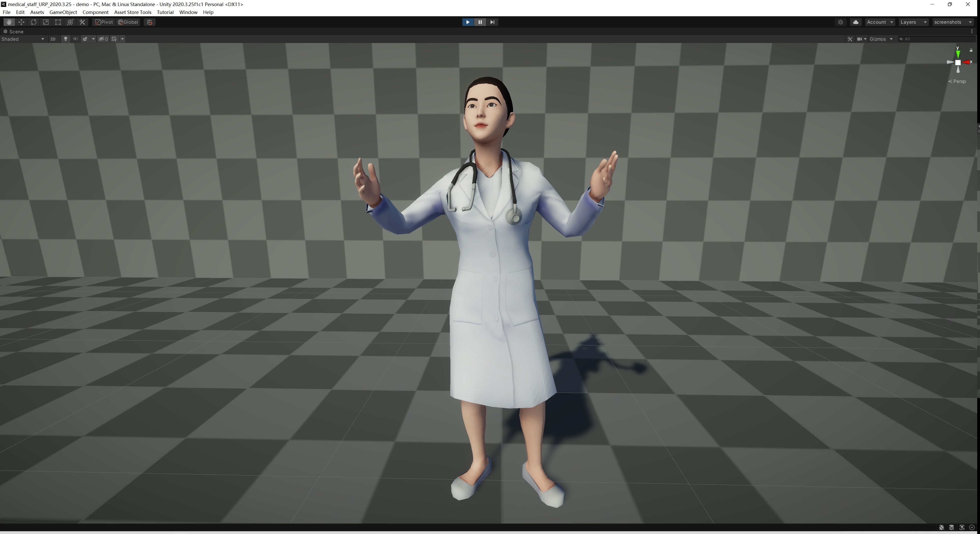Click the left gray gizmo cone
This screenshot has width=980, height=534.
(x=950, y=62)
